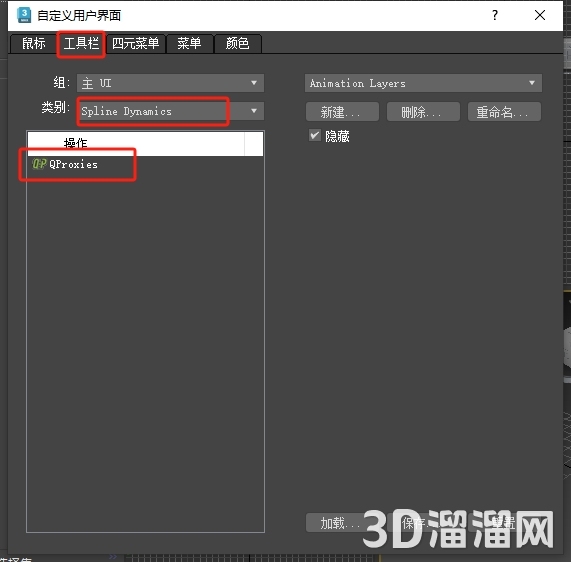Click the 新建... button
Viewport: 571px width, 562px height.
[342, 112]
